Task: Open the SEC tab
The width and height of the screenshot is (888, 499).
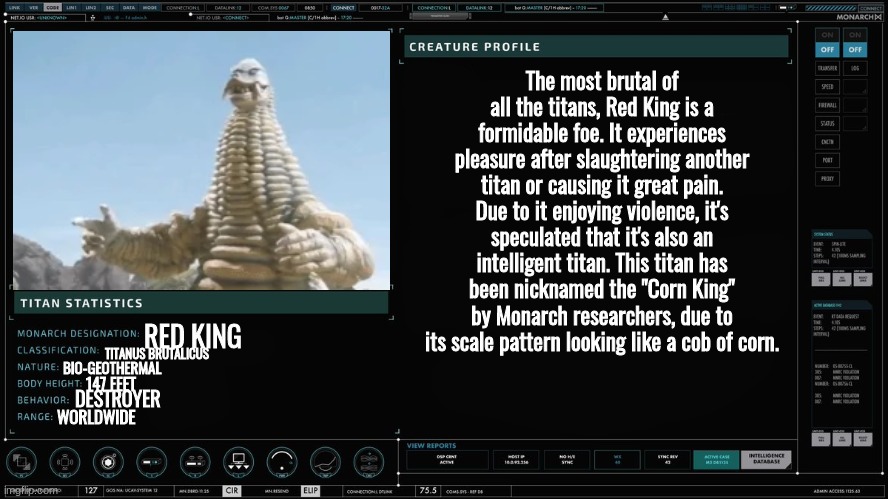Action: pos(110,8)
